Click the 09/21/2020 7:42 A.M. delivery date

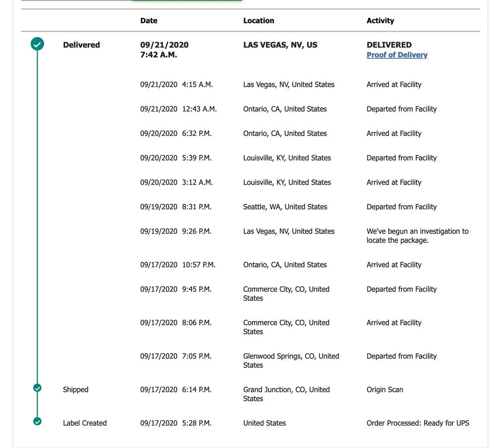[164, 50]
